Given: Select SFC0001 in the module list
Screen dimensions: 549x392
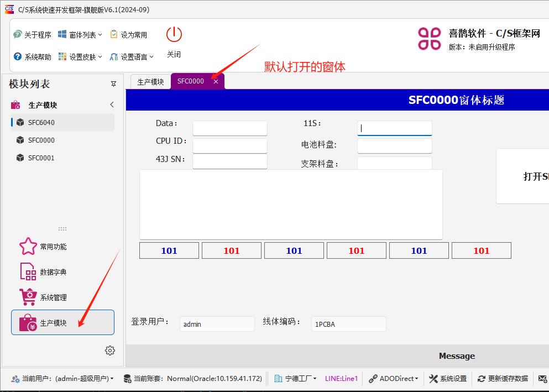Looking at the screenshot, I should click(x=41, y=158).
